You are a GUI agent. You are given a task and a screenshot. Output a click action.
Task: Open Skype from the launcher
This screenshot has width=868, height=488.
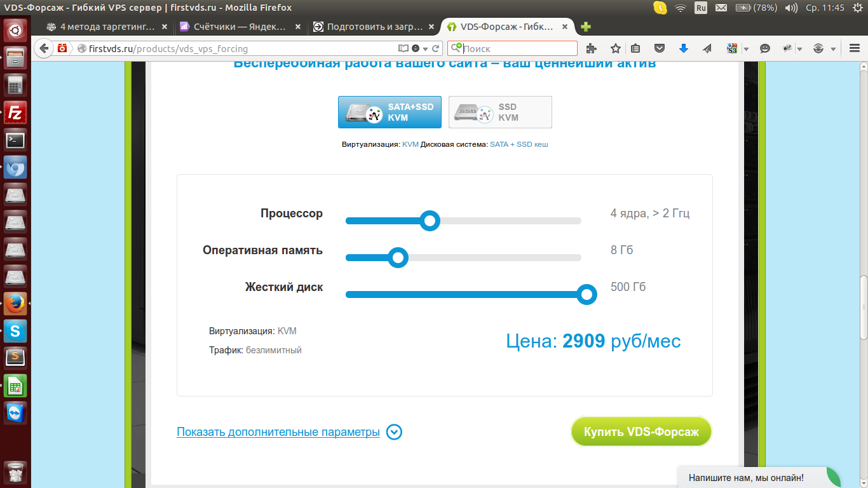(x=15, y=331)
